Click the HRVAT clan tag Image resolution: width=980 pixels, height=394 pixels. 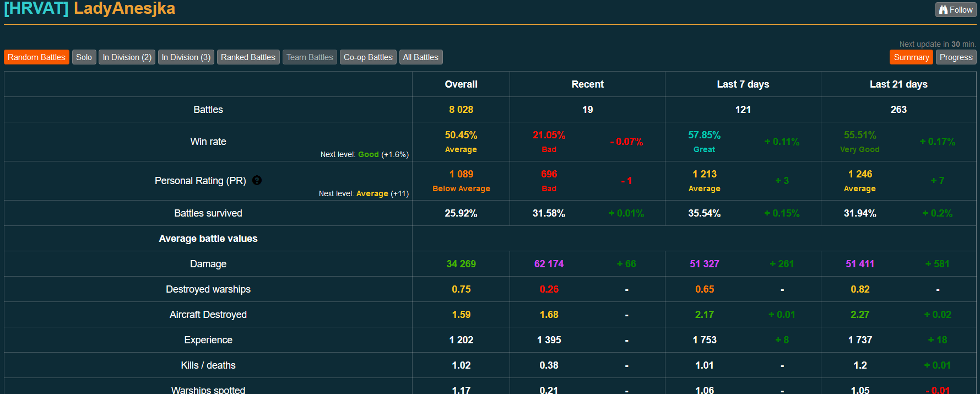(36, 9)
